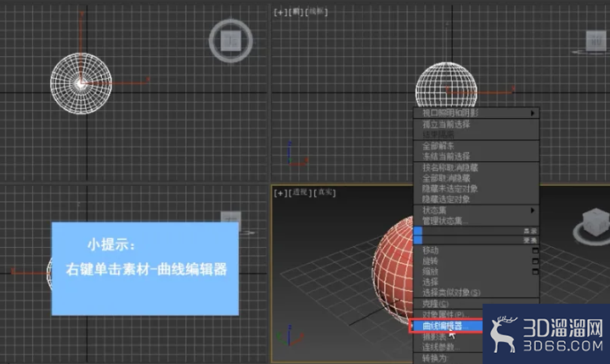Viewport: 610px width, 364px height.
Task: Select the wireframe sphere in top-left viewport
Action: [81, 83]
